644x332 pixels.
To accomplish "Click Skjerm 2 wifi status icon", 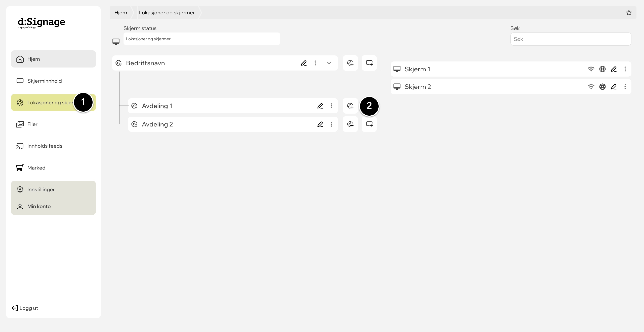I will point(591,87).
